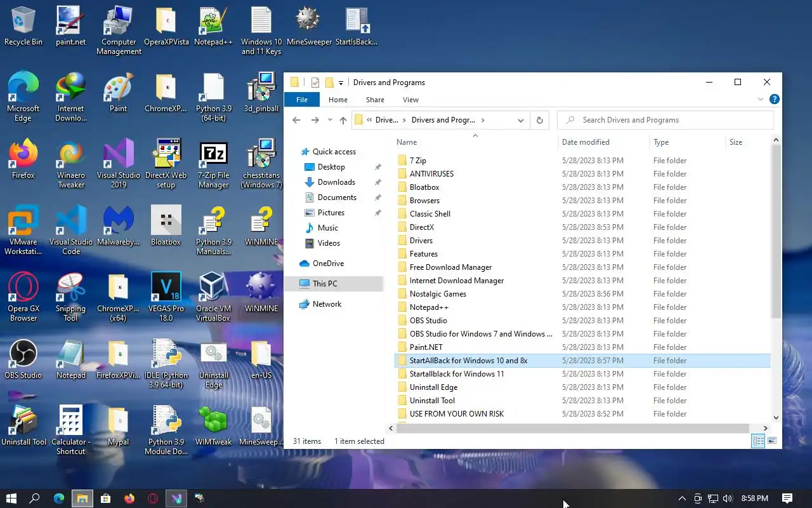Open the Recycle Bin desktop icon
This screenshot has height=508, width=812.
23,27
